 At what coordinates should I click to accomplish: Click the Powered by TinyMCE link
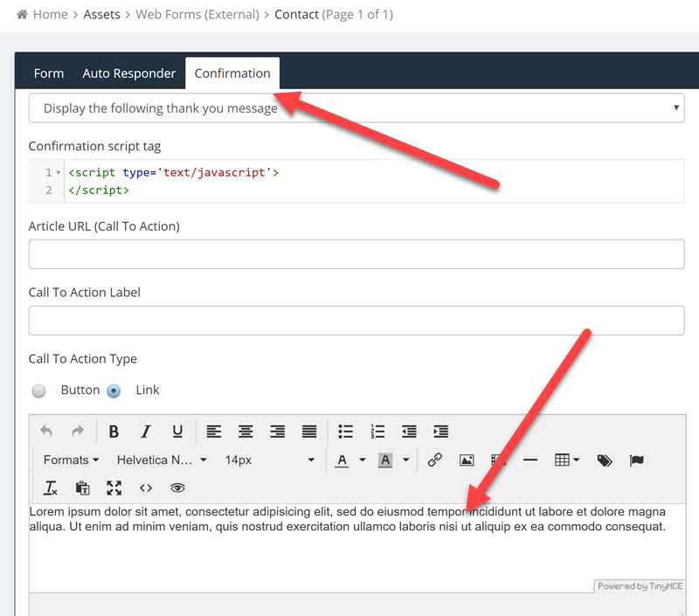point(640,586)
